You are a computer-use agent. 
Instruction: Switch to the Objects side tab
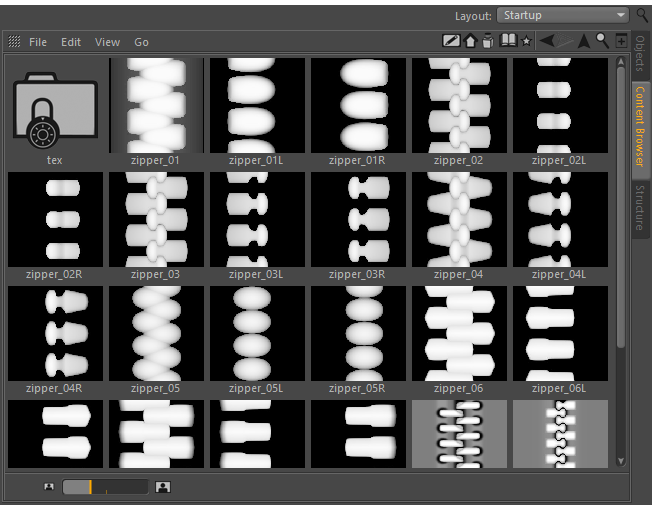click(x=640, y=53)
